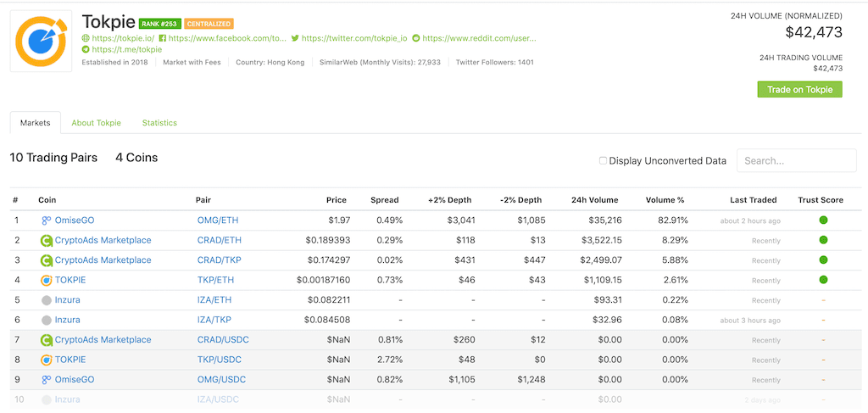Click the 4 Coins text
The height and width of the screenshot is (413, 868).
pyautogui.click(x=136, y=158)
